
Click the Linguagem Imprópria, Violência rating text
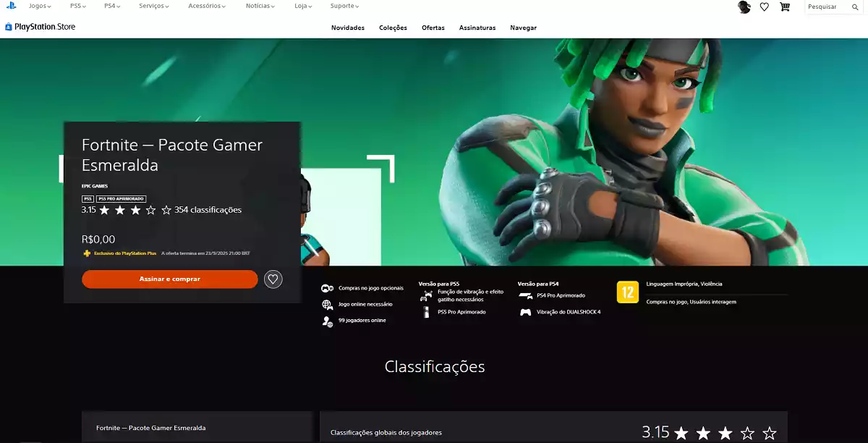pyautogui.click(x=684, y=284)
